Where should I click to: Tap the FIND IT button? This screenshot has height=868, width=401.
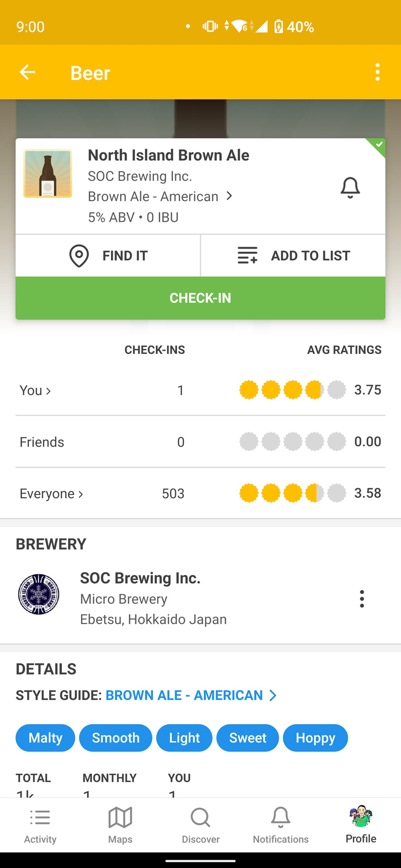click(108, 255)
